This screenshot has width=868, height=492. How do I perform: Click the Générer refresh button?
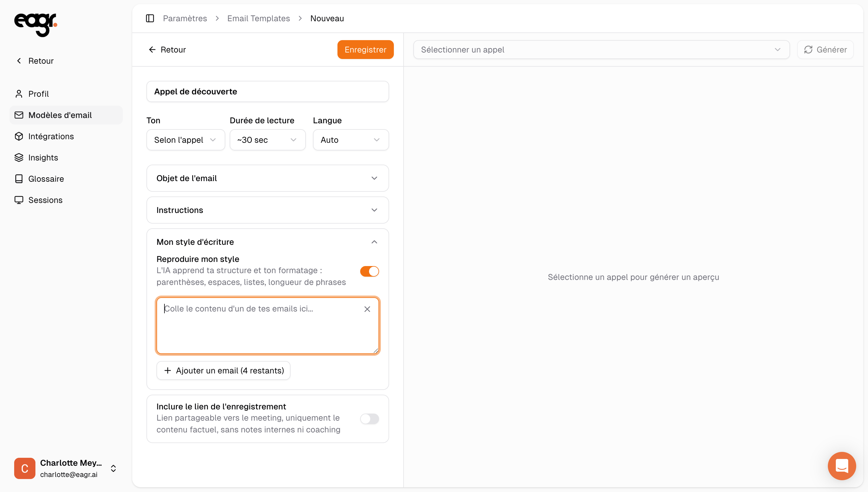pyautogui.click(x=825, y=50)
